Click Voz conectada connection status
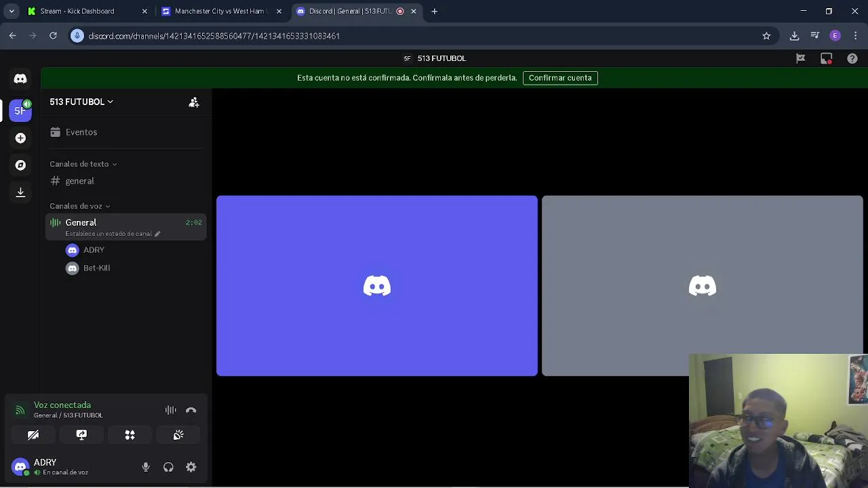Viewport: 868px width, 488px height. click(62, 405)
